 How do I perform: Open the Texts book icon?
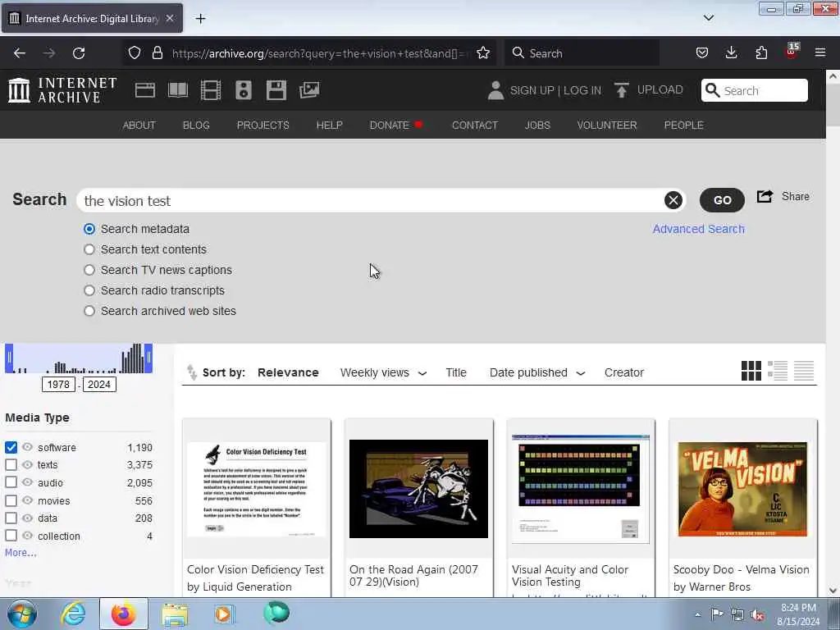coord(178,90)
